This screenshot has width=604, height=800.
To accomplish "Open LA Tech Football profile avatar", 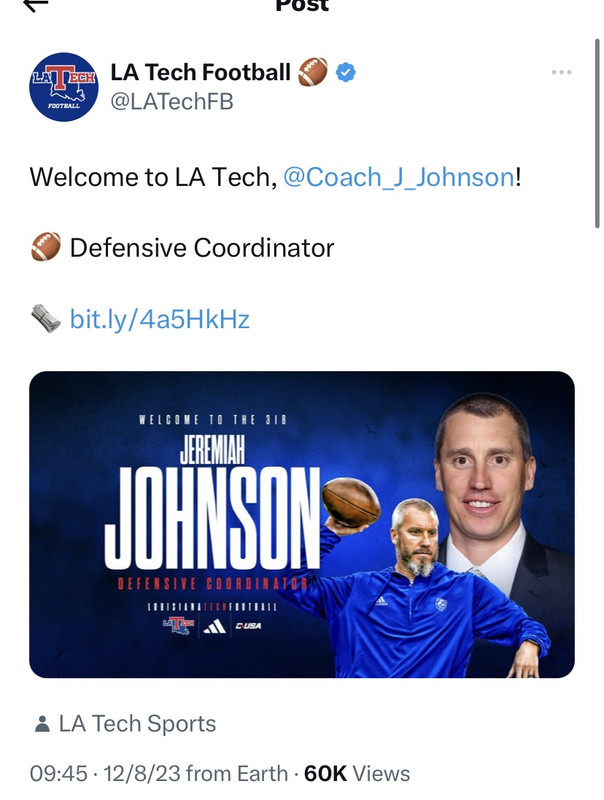I will point(63,87).
